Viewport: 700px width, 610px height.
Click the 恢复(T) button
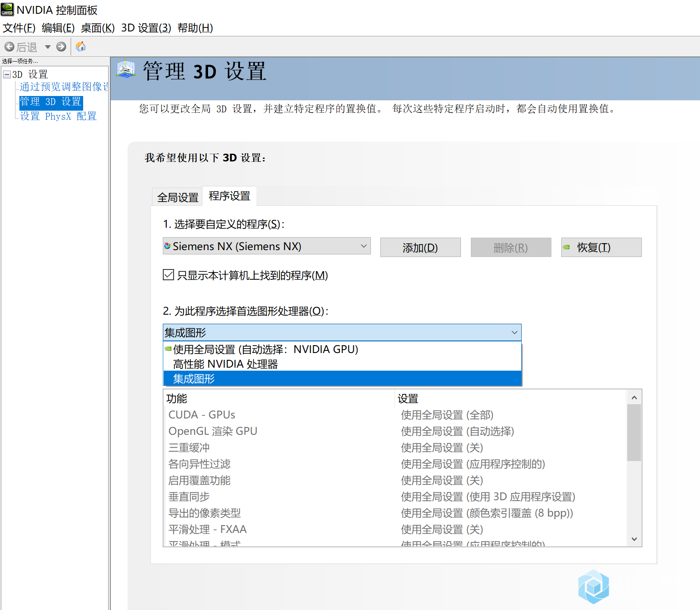601,248
